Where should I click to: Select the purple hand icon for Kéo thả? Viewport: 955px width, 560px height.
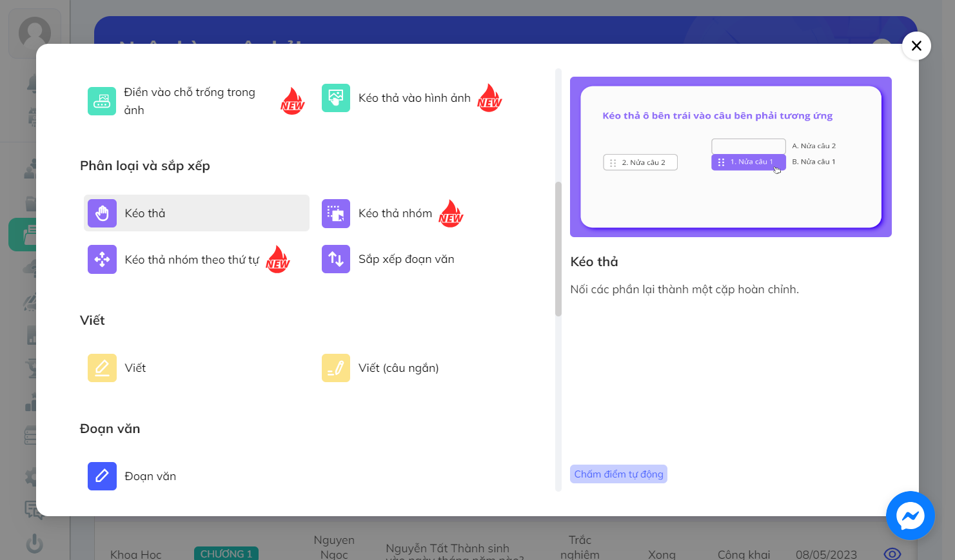pos(102,213)
